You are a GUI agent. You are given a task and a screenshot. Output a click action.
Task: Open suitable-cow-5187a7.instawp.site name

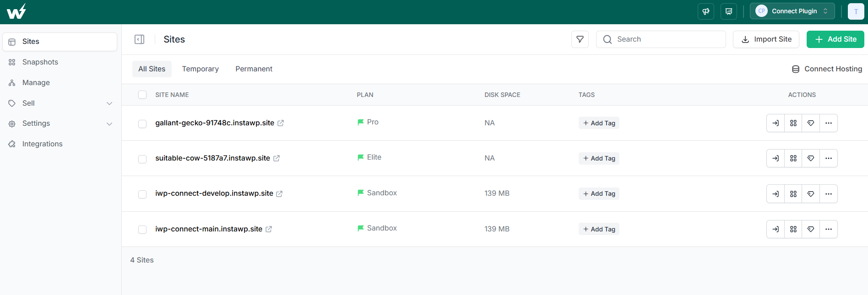coord(213,158)
